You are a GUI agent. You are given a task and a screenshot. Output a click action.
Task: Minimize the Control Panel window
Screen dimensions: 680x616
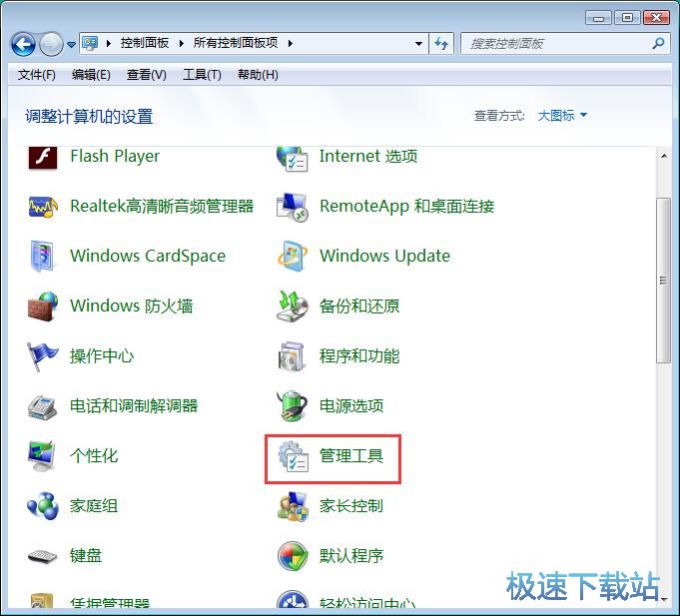pyautogui.click(x=598, y=18)
